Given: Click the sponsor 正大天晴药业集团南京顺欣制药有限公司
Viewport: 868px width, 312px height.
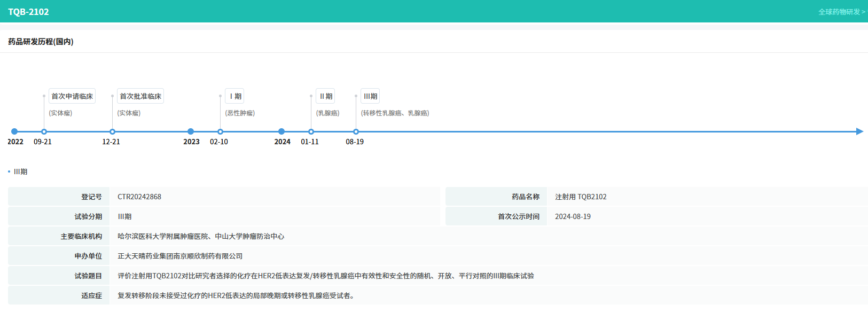Looking at the screenshot, I should point(180,256).
